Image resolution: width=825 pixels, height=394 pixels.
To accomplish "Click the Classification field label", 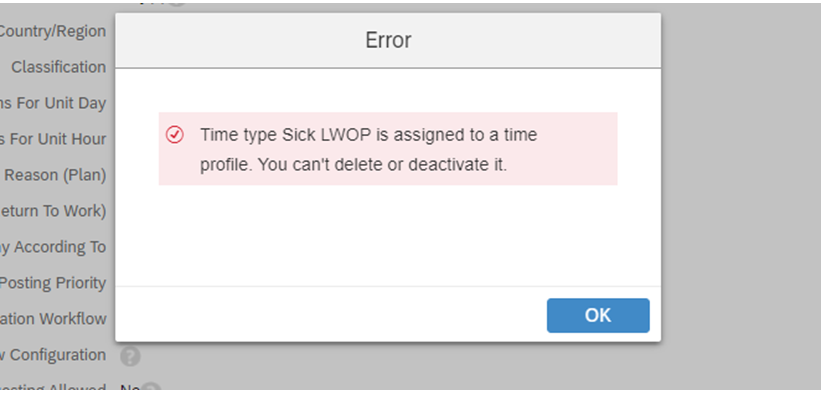I will pos(58,67).
